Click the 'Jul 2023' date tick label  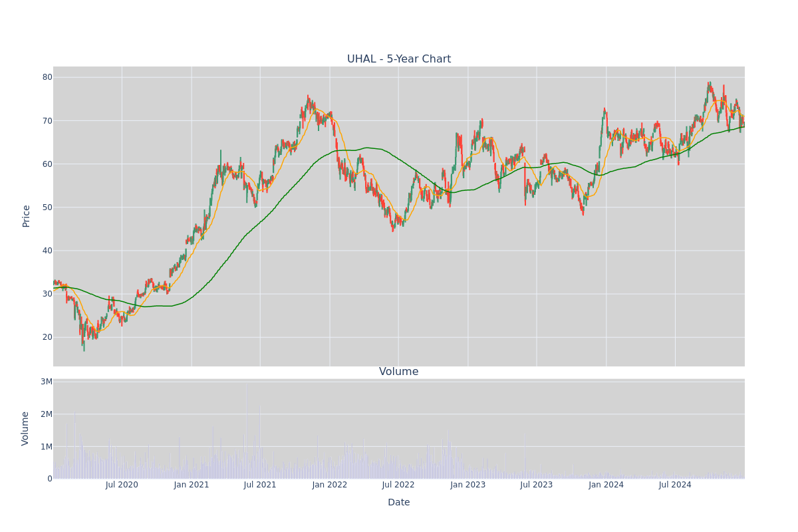pyautogui.click(x=537, y=485)
